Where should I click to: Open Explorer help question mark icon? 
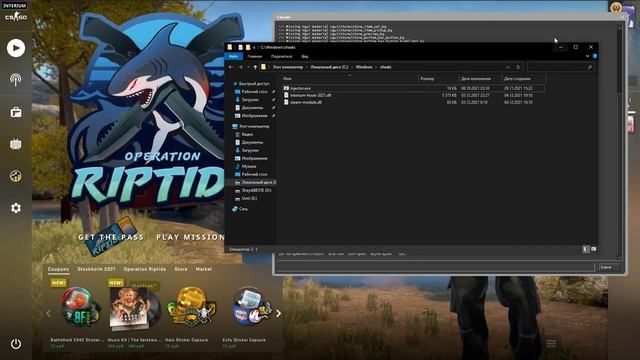(595, 56)
